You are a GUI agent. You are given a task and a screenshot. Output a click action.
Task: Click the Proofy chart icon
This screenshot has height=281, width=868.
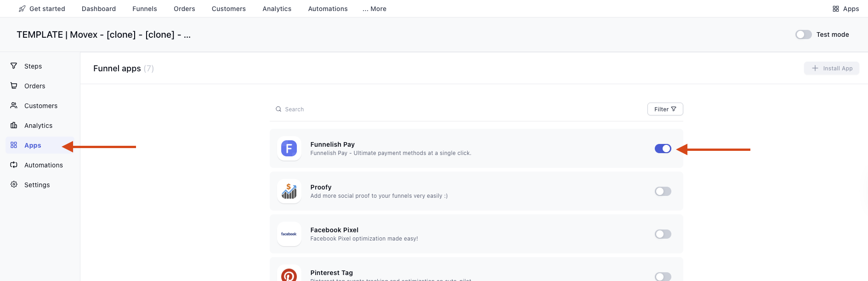tap(289, 191)
